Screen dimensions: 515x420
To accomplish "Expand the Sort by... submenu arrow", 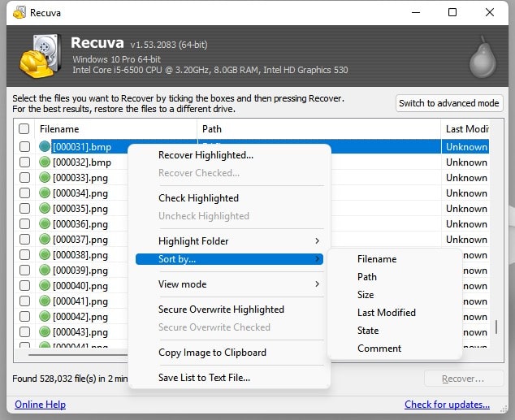I will click(x=317, y=259).
